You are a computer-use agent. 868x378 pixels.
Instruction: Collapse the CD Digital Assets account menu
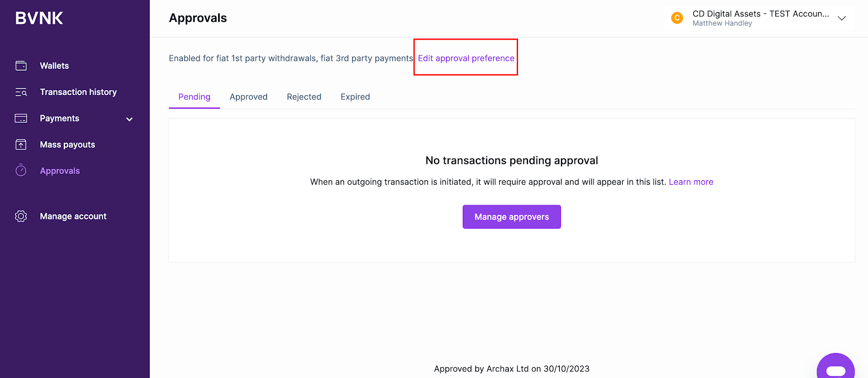841,18
